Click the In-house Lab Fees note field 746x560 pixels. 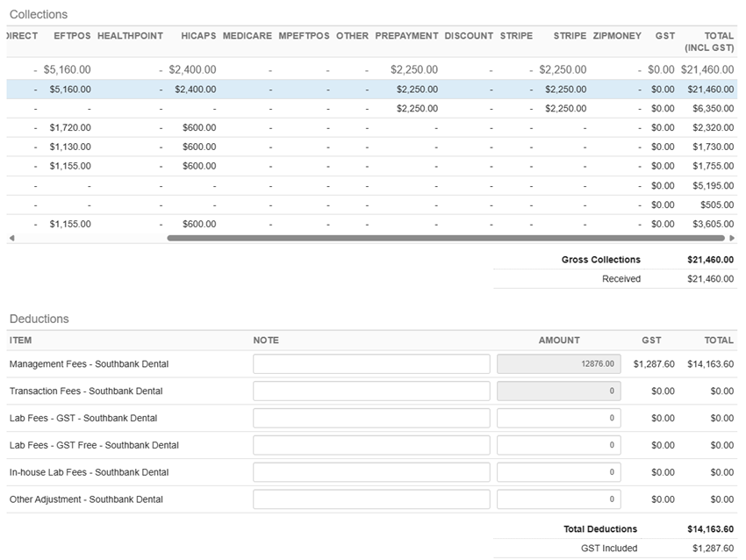point(371,472)
